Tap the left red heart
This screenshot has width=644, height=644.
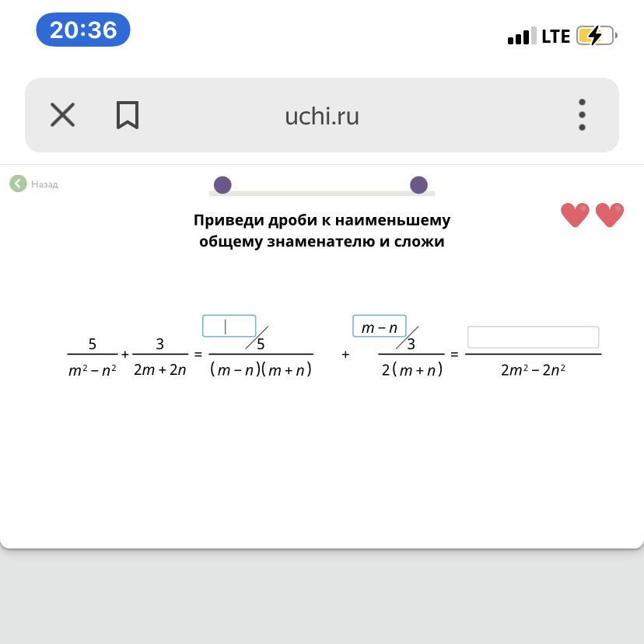[x=575, y=215]
